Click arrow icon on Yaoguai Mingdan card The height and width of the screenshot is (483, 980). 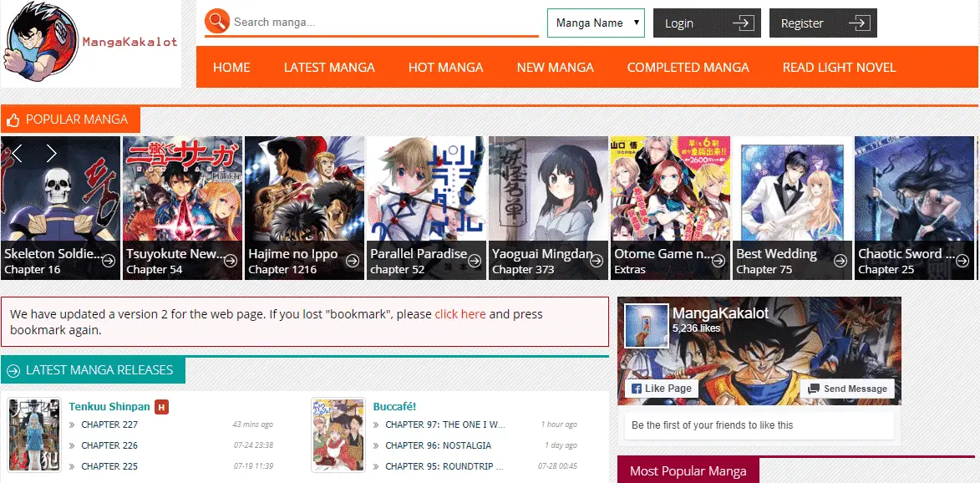[597, 261]
